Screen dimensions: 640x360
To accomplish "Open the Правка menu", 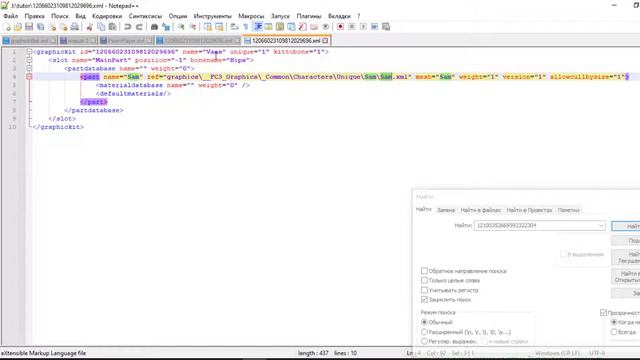I will pyautogui.click(x=34, y=16).
